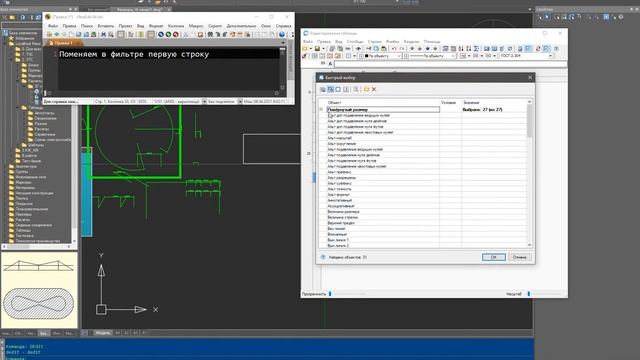Click the magnifier icon in Quick Select toolbar
The width and height of the screenshot is (640, 360).
point(356,89)
